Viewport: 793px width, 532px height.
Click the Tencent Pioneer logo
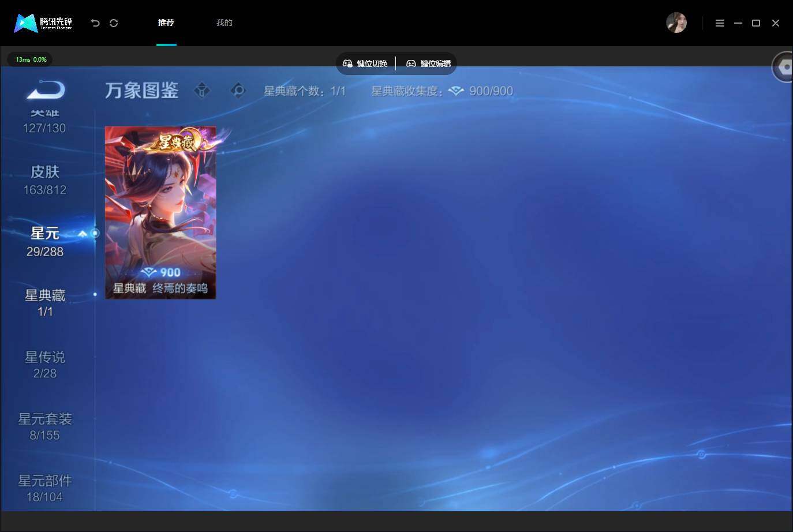point(43,23)
